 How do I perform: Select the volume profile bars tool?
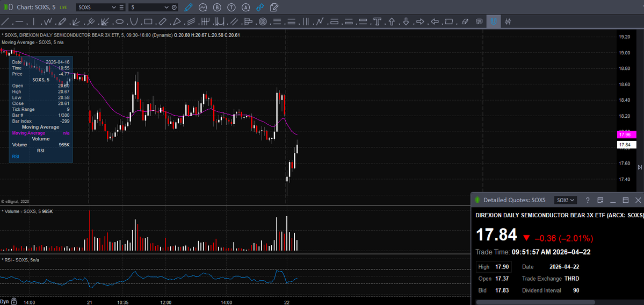pyautogui.click(x=248, y=22)
